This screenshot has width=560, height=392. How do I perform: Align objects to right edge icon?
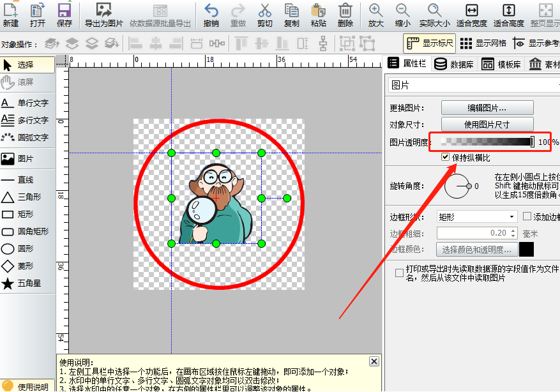tap(176, 43)
